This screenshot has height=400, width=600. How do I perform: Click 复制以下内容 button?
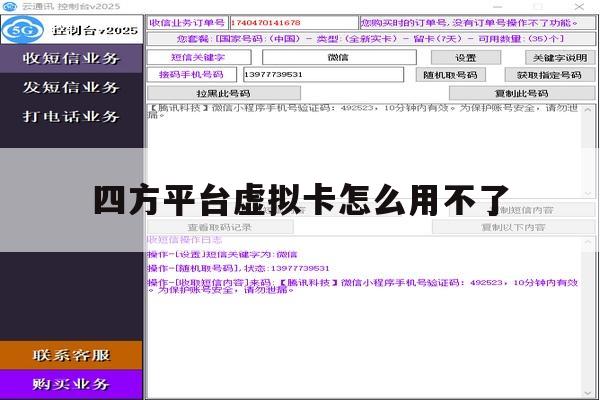click(x=513, y=227)
